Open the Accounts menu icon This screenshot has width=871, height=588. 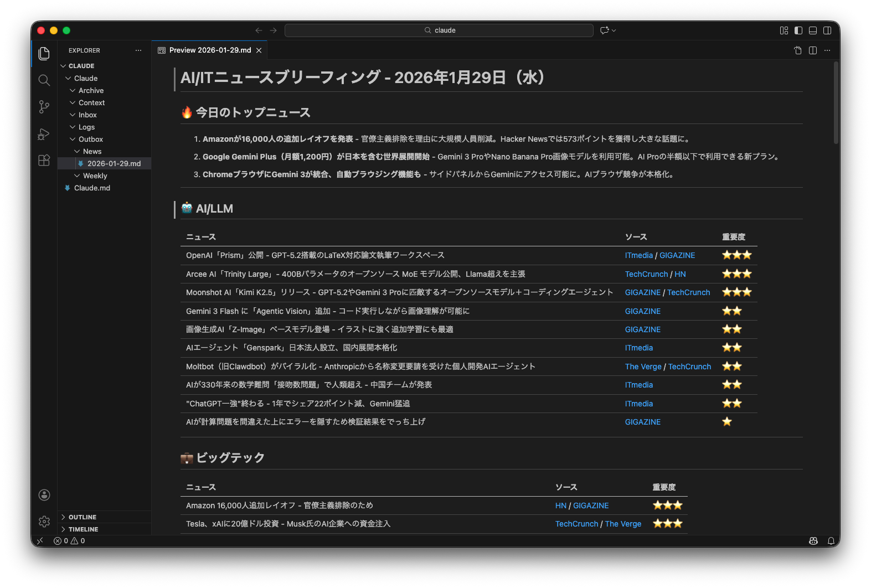(44, 495)
